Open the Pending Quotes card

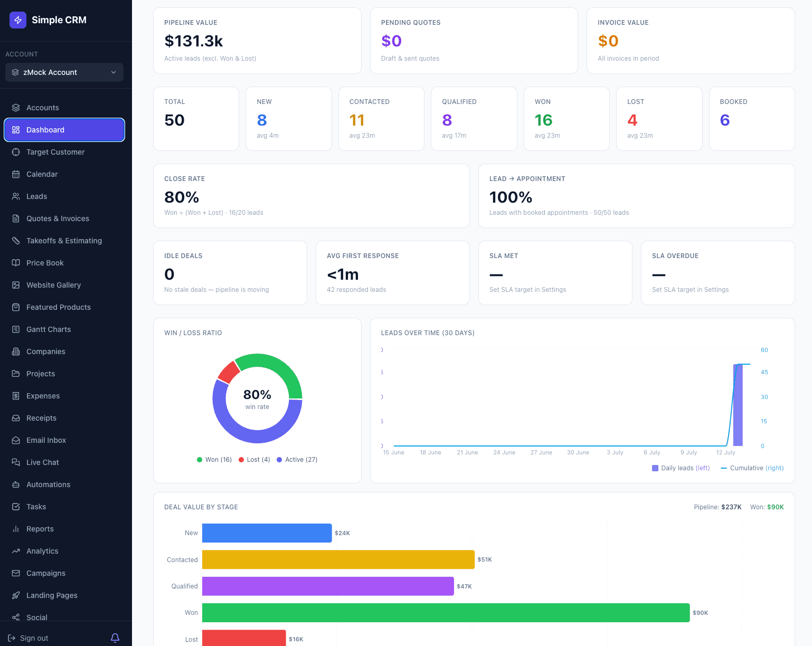click(x=474, y=41)
